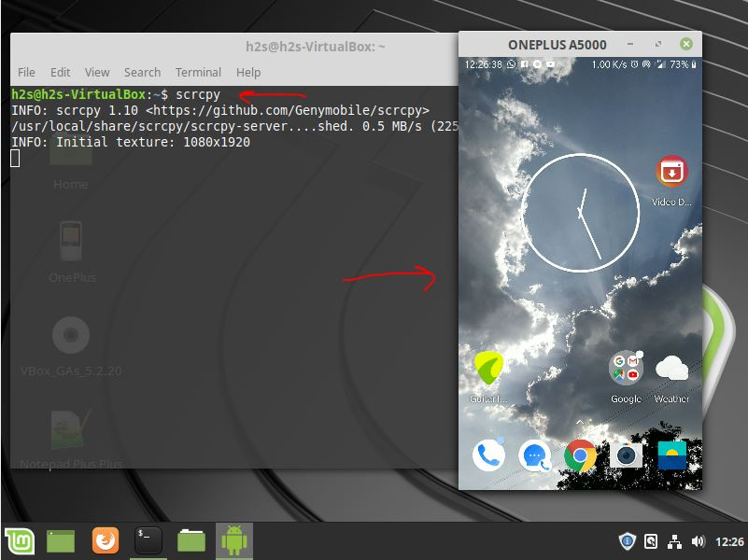This screenshot has width=748, height=560.
Task: Open the Phone dialer app in dock
Action: (x=488, y=455)
